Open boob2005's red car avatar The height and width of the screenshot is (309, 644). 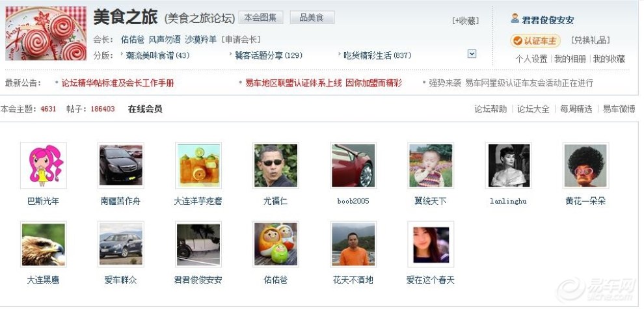pyautogui.click(x=353, y=166)
